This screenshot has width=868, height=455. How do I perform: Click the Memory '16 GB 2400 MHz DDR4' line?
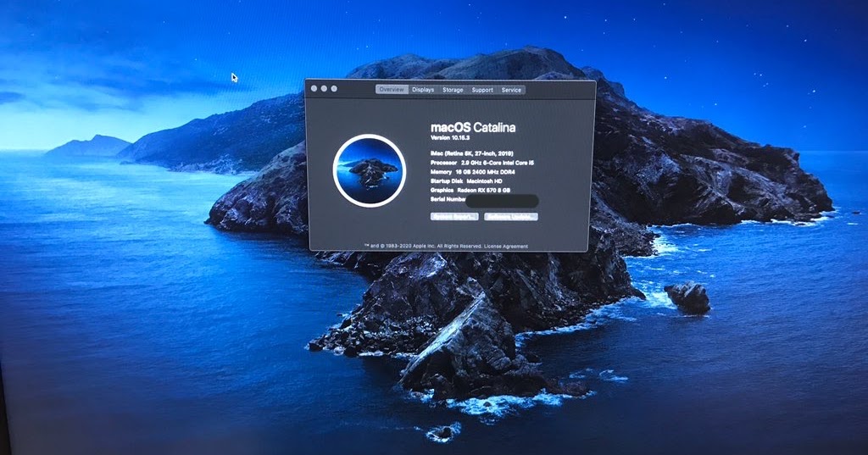tap(473, 172)
